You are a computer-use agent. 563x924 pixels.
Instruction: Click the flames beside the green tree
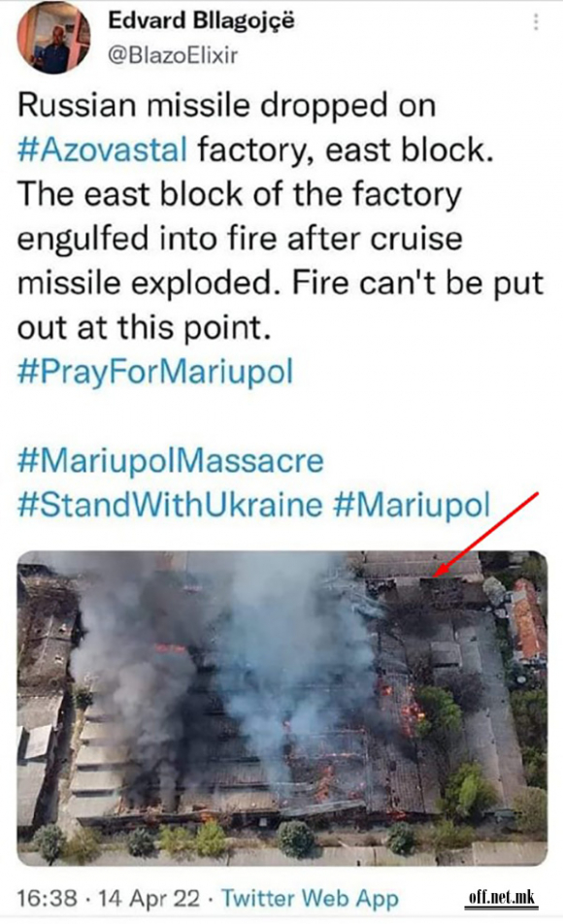click(x=411, y=713)
